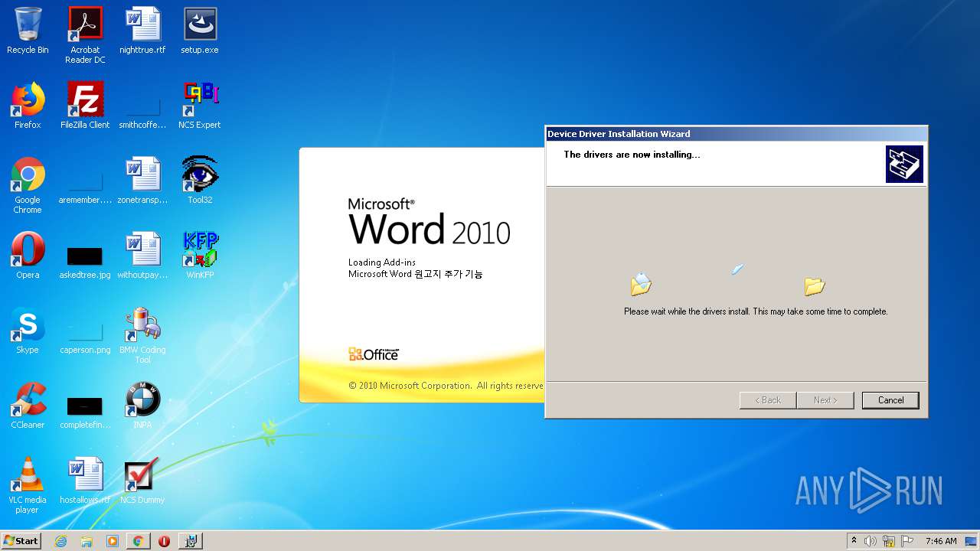Open the Tool32 eye icon
This screenshot has width=980, height=551.
pyautogui.click(x=200, y=181)
